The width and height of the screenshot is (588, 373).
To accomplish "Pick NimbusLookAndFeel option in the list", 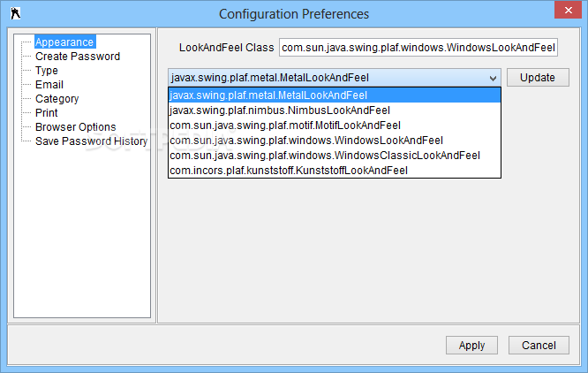I will point(335,110).
